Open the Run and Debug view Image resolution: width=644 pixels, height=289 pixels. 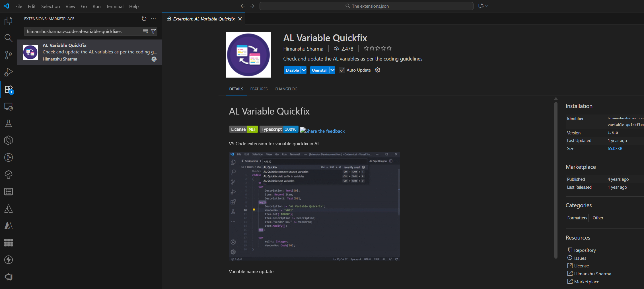point(9,72)
